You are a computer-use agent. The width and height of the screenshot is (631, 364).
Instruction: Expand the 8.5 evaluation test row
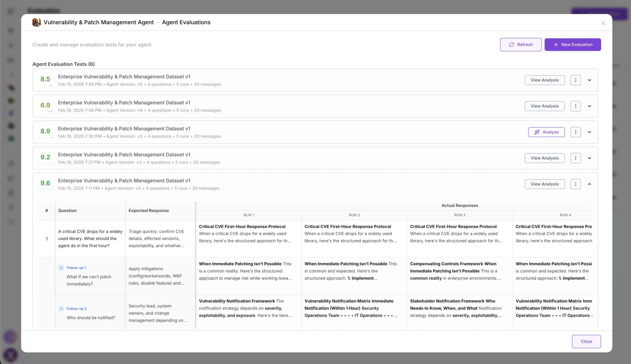tap(589, 80)
